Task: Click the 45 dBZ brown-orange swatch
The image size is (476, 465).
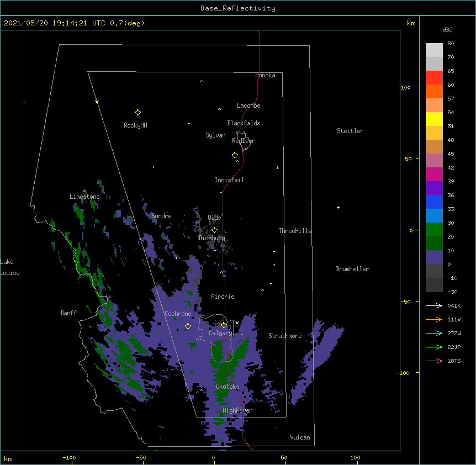Action: (x=434, y=146)
